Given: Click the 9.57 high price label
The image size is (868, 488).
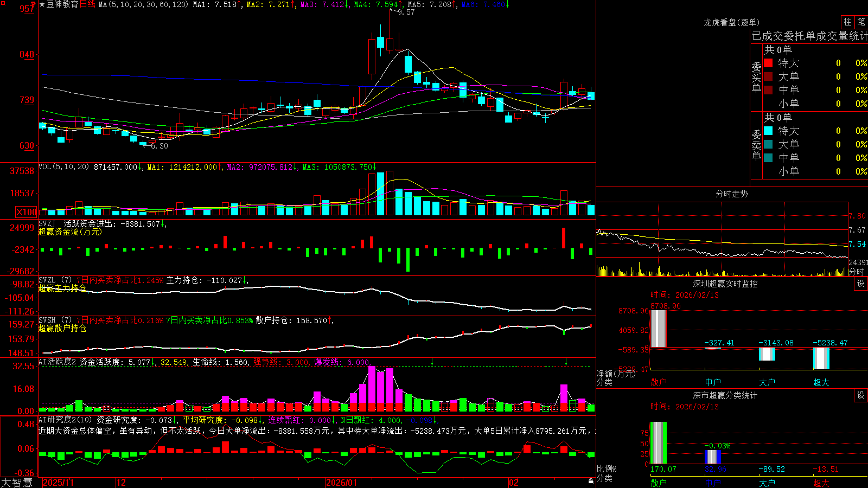Looking at the screenshot, I should coord(406,12).
